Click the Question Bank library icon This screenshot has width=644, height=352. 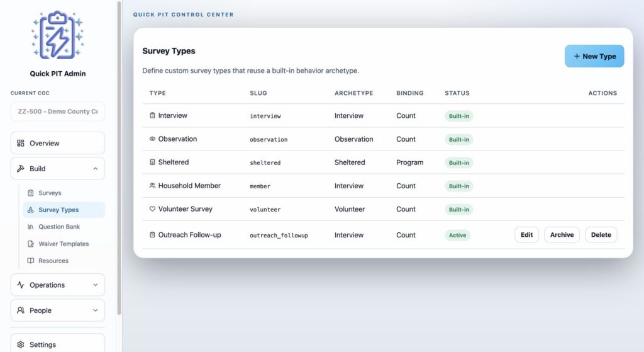coord(30,227)
